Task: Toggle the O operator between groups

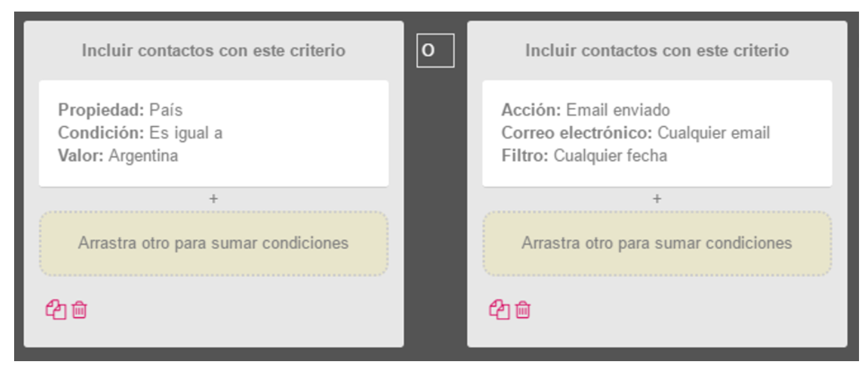Action: click(435, 50)
